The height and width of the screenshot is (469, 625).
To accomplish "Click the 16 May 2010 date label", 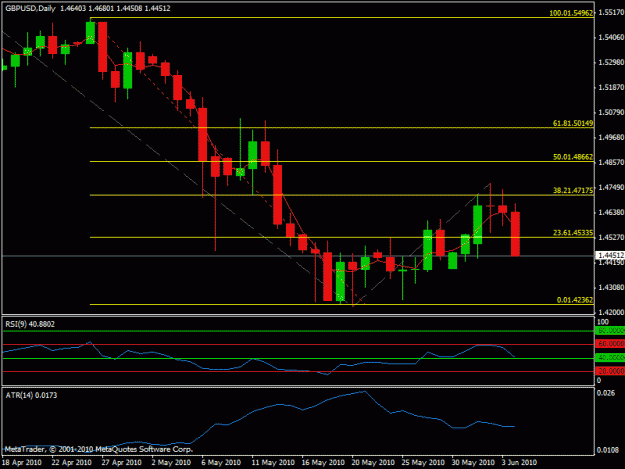I will pos(323,462).
